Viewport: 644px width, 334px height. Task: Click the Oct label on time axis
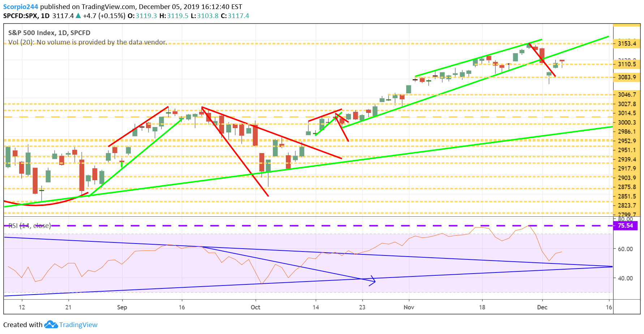pyautogui.click(x=256, y=307)
